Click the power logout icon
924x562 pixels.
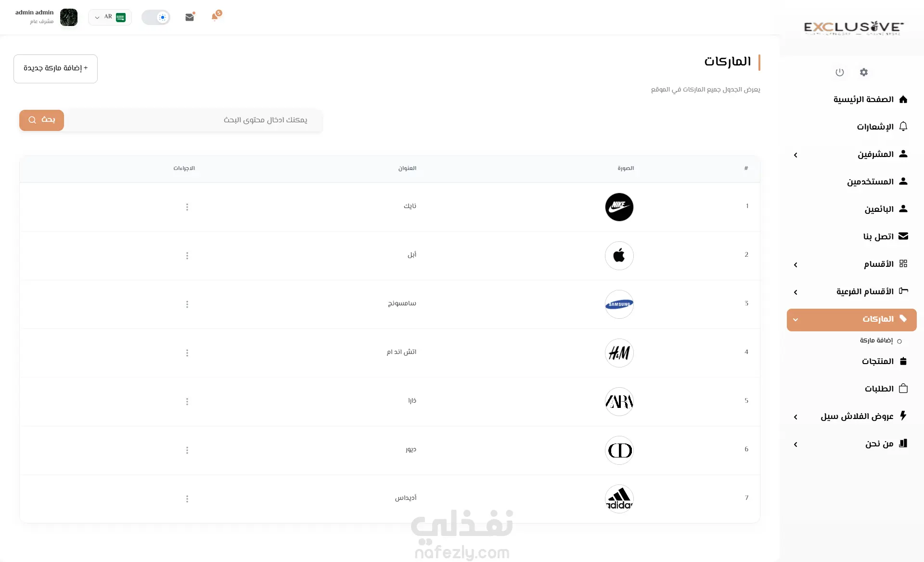point(840,72)
